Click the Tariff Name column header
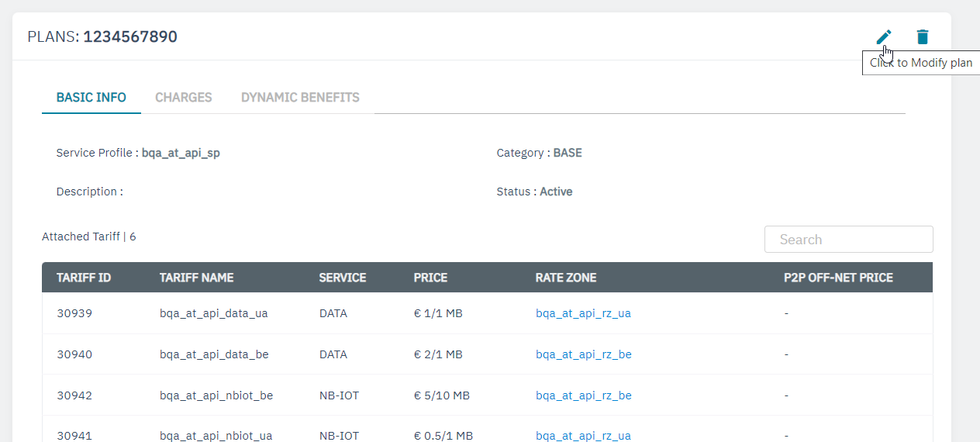The image size is (980, 442). pyautogui.click(x=196, y=278)
